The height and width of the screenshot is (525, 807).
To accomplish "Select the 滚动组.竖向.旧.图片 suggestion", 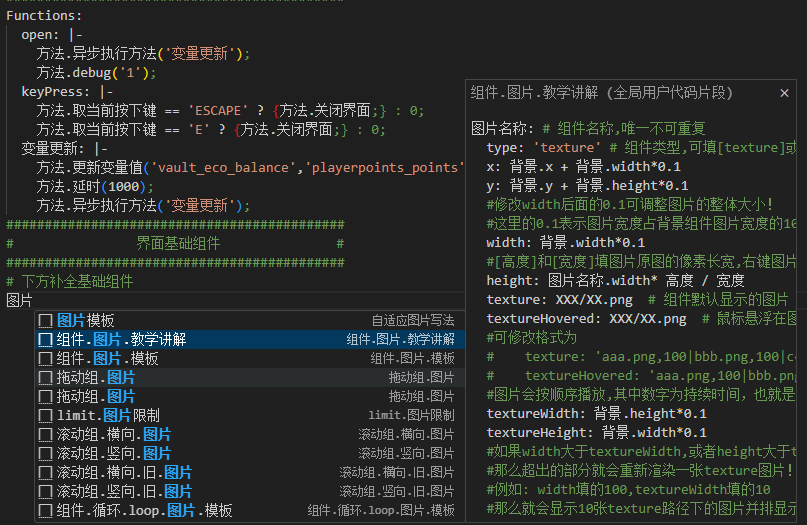I will pos(250,492).
